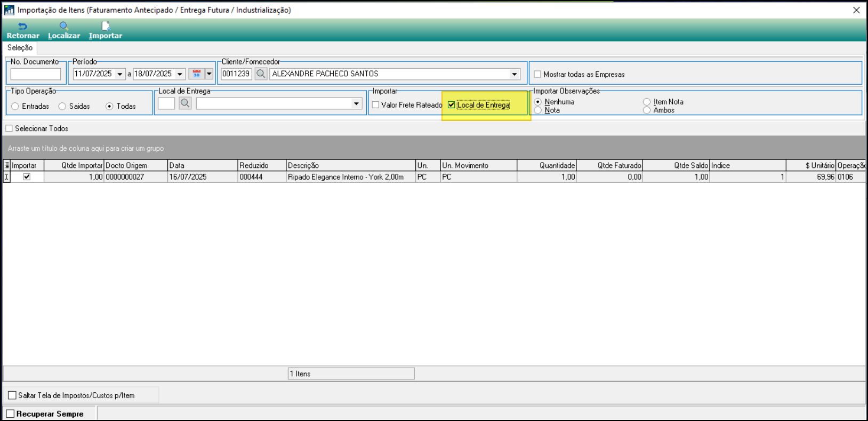Open the dropdown arrow beside the calendar icon
Image resolution: width=868 pixels, height=421 pixels.
209,74
